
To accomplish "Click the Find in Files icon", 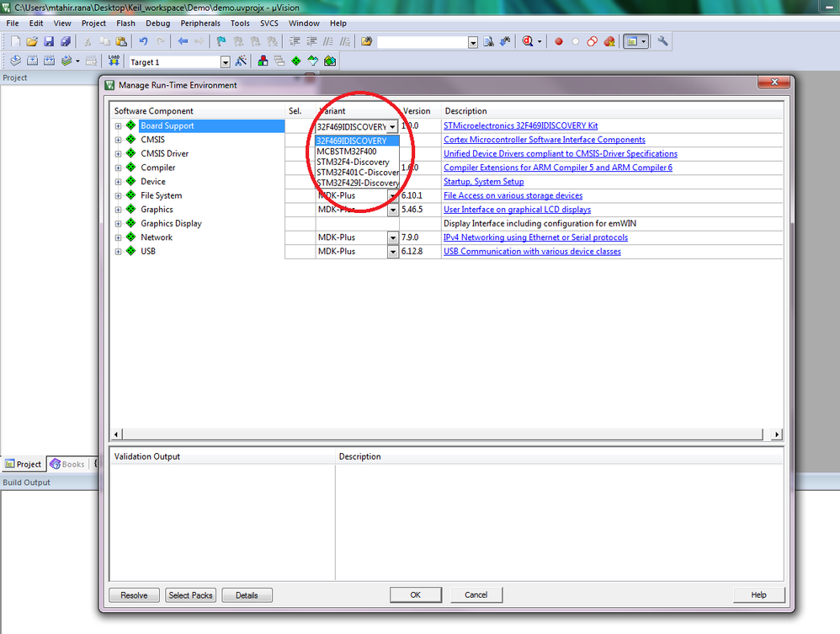I will [366, 41].
